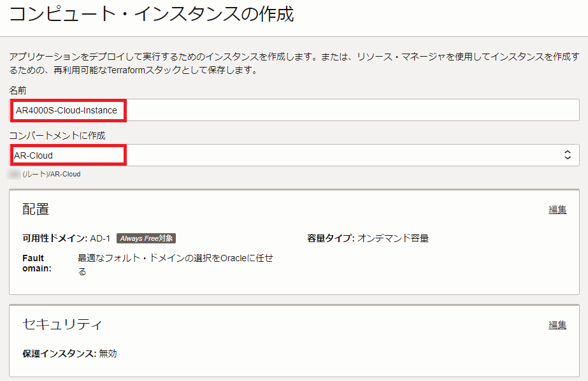Click the Terraform stack description paragraph
588x381 pixels.
[293, 63]
